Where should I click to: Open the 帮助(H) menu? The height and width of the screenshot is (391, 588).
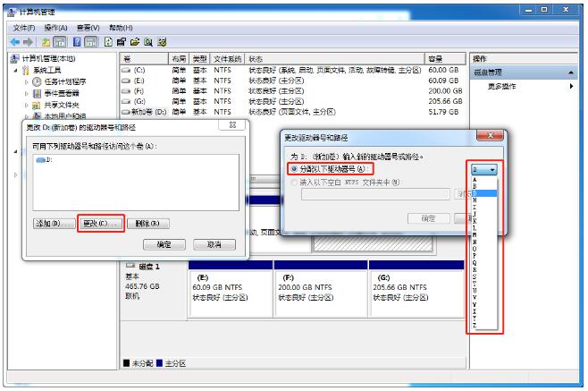121,28
